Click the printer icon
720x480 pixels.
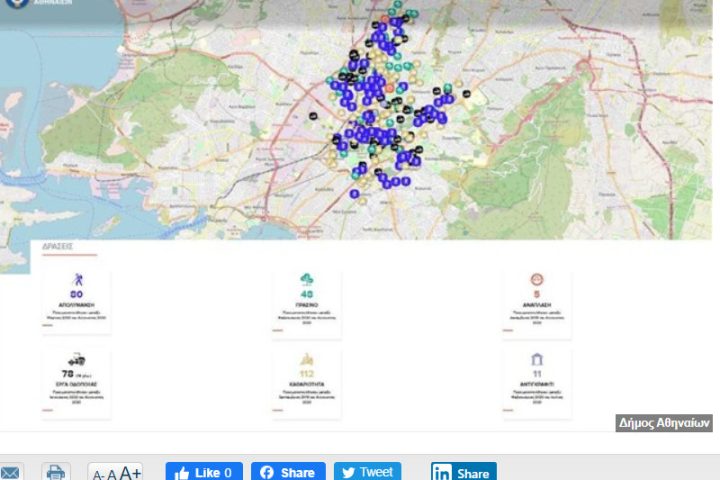click(x=56, y=472)
